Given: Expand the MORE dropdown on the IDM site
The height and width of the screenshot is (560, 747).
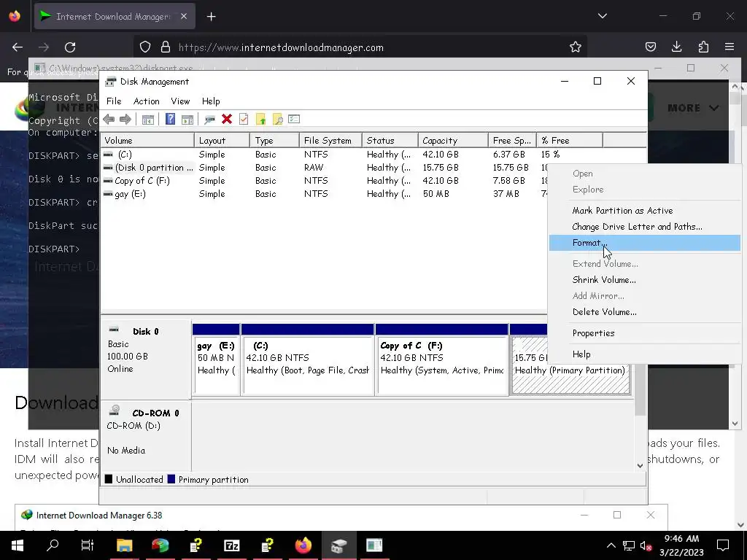Looking at the screenshot, I should (693, 108).
